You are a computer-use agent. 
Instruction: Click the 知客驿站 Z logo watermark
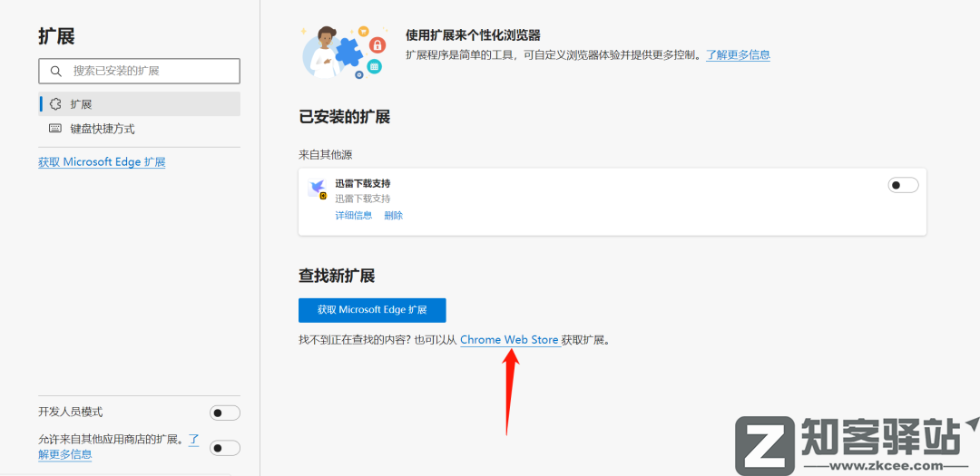click(x=764, y=444)
